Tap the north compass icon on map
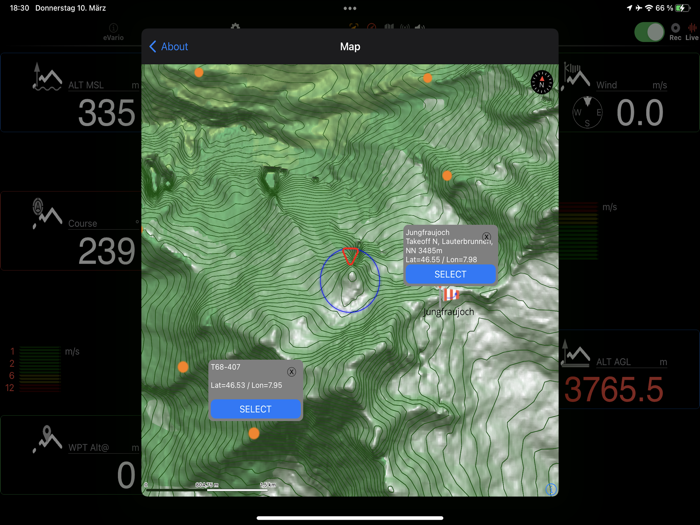 point(542,82)
